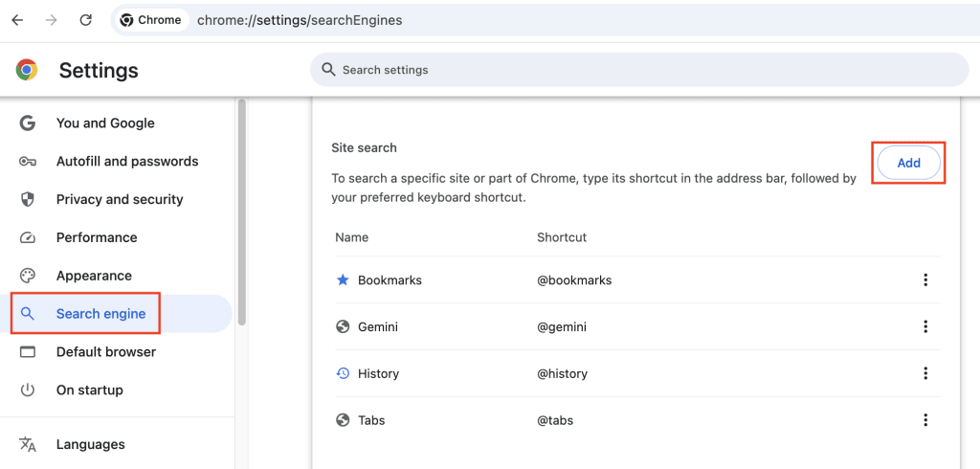This screenshot has width=980, height=469.
Task: Click the power icon for On startup
Action: pyautogui.click(x=28, y=391)
